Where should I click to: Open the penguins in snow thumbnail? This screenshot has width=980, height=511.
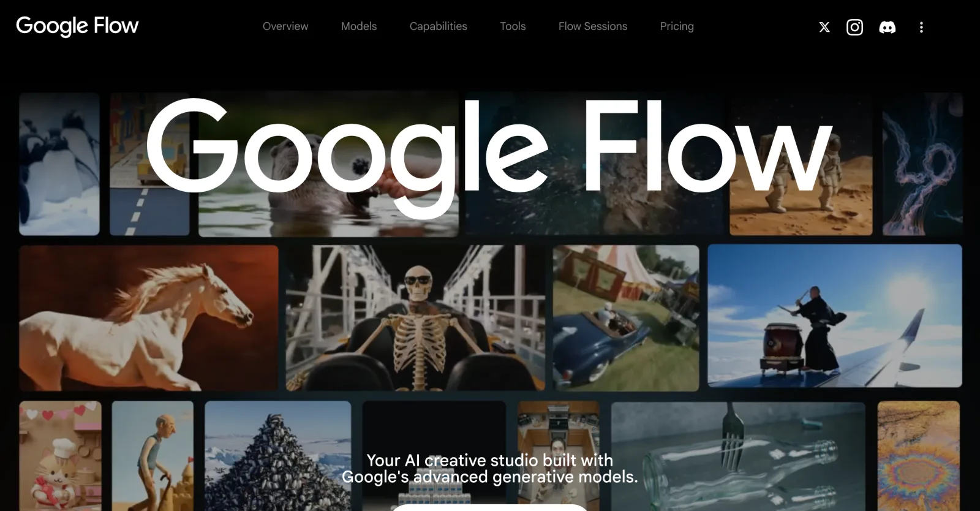click(x=59, y=164)
